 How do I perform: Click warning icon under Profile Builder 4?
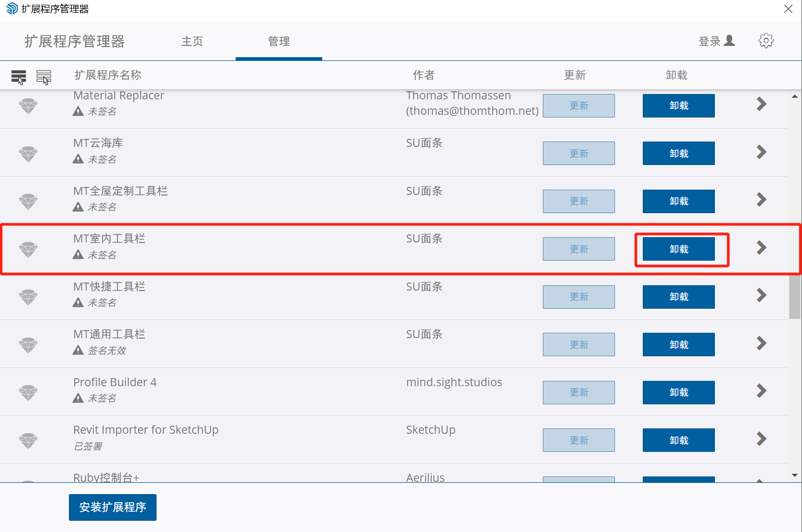pos(79,398)
